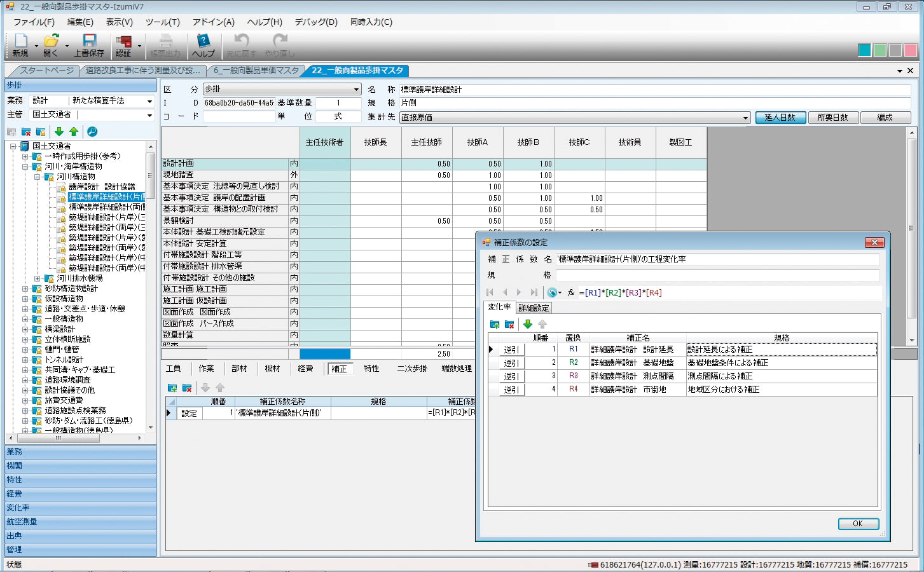Click the 認証 authentication USB key icon

tap(124, 42)
